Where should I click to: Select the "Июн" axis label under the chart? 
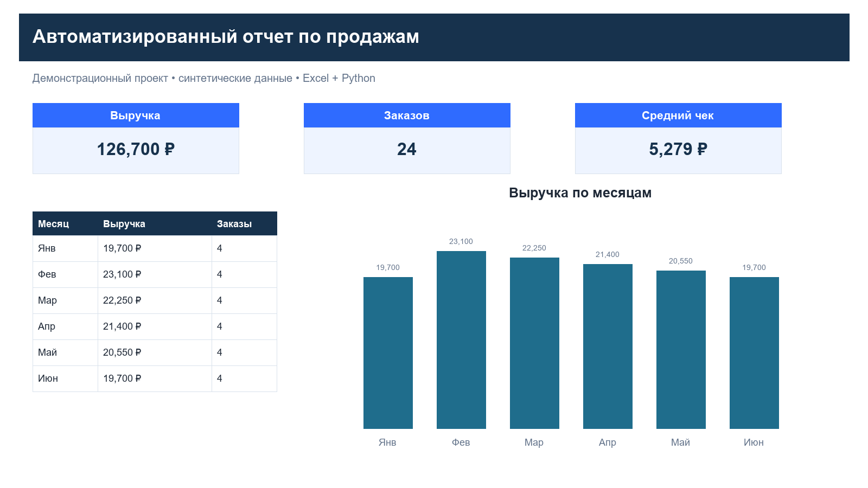pyautogui.click(x=754, y=442)
